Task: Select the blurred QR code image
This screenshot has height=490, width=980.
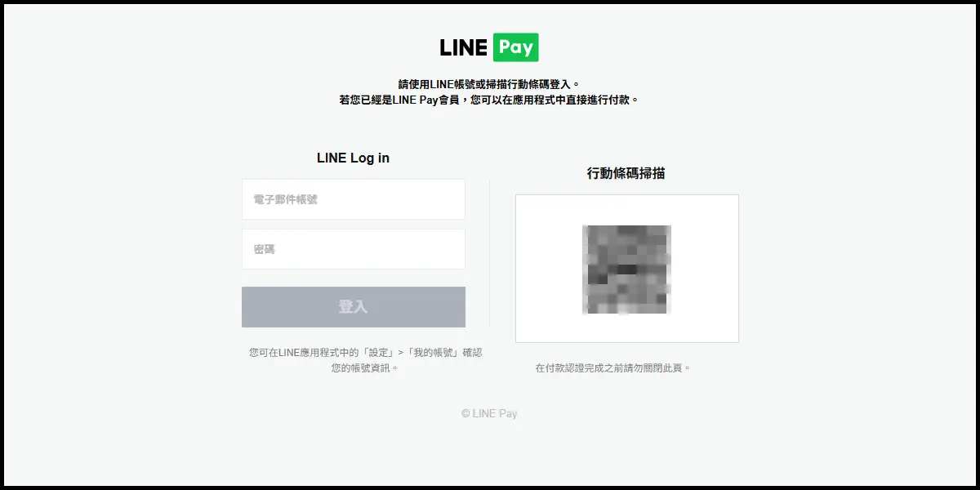Action: pos(626,269)
